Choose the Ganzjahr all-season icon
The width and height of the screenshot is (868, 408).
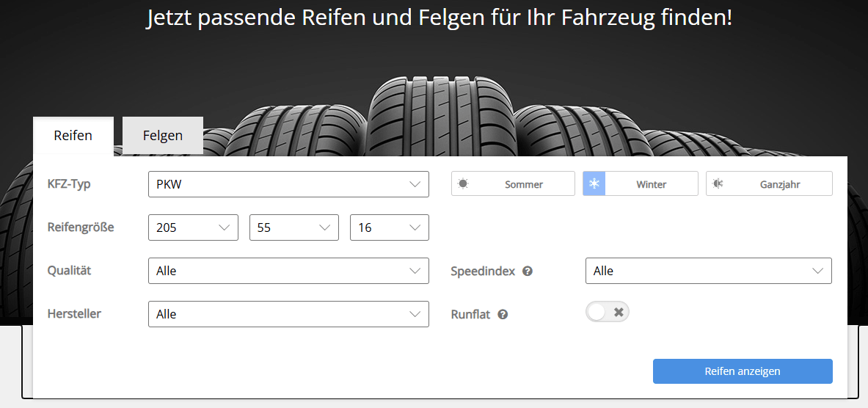(718, 184)
